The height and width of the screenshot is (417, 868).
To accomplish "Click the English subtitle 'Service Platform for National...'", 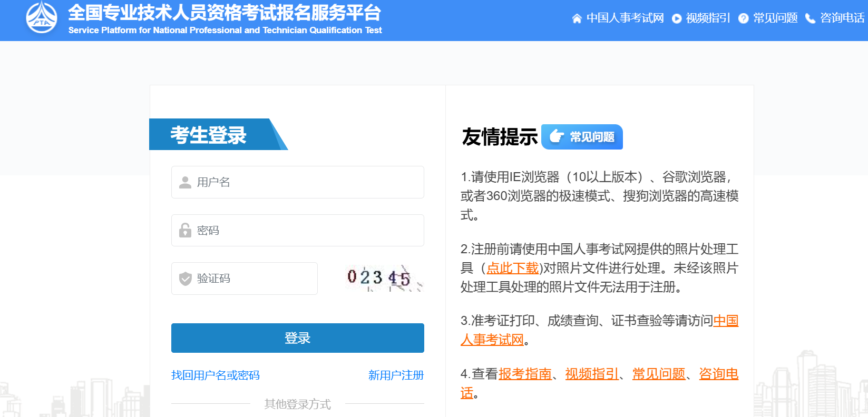I will click(225, 30).
